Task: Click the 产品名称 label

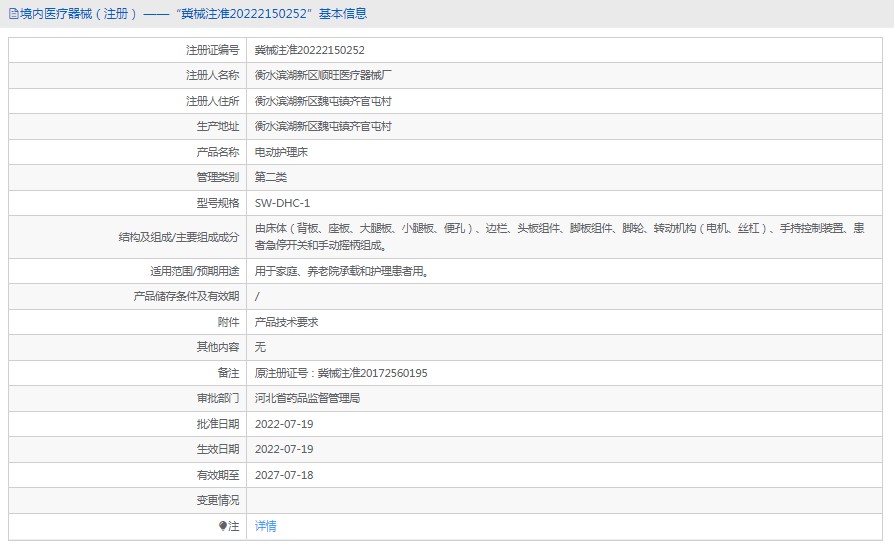Action: click(218, 152)
